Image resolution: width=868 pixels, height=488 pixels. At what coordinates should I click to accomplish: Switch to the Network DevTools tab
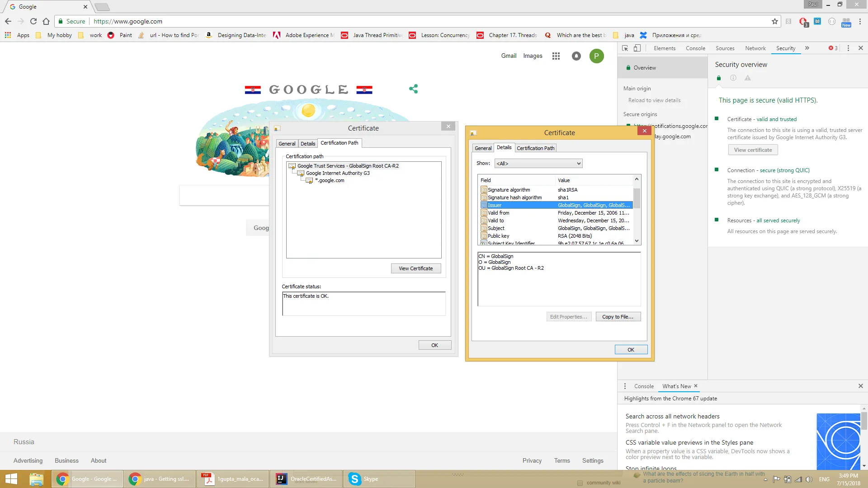[755, 48]
